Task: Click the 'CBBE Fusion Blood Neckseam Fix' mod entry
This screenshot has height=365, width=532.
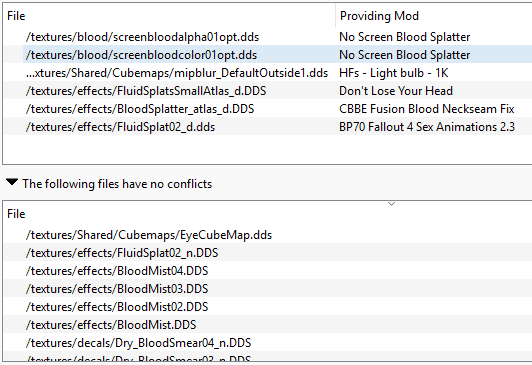Action: click(x=427, y=109)
